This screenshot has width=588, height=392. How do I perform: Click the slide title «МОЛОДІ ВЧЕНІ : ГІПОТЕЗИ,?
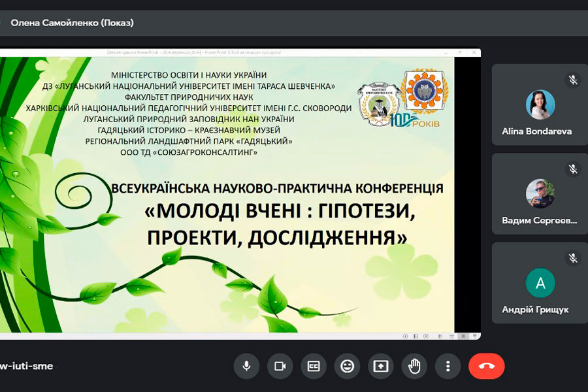[x=280, y=211]
